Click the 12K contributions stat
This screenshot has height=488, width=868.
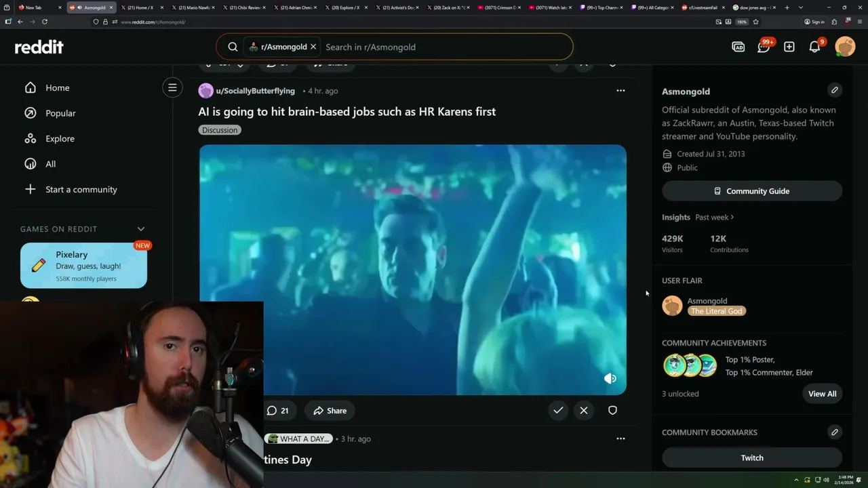tap(729, 243)
